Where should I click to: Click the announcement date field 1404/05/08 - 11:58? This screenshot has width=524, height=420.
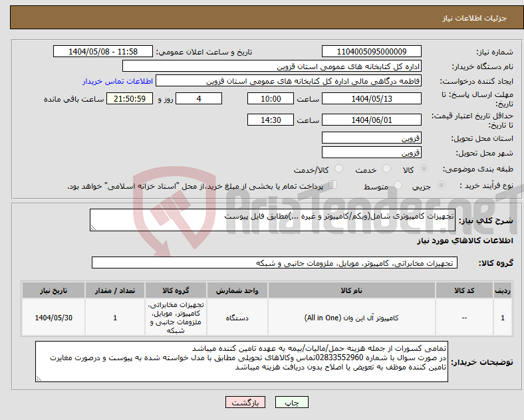click(103, 51)
